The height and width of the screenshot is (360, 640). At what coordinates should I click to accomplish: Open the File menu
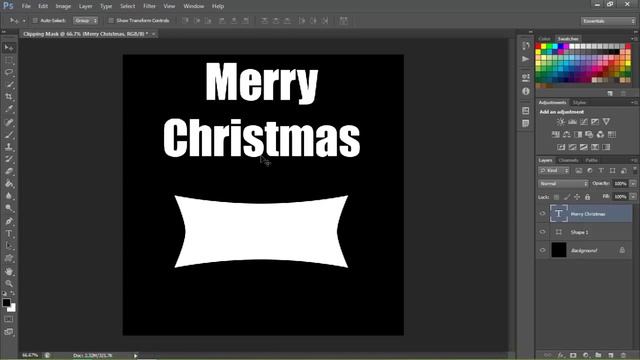coord(26,6)
